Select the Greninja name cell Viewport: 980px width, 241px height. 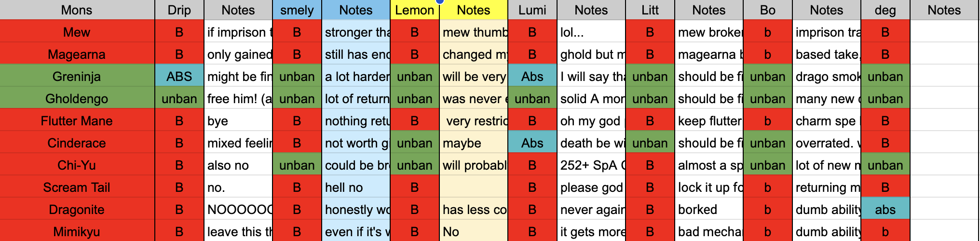tap(77, 76)
